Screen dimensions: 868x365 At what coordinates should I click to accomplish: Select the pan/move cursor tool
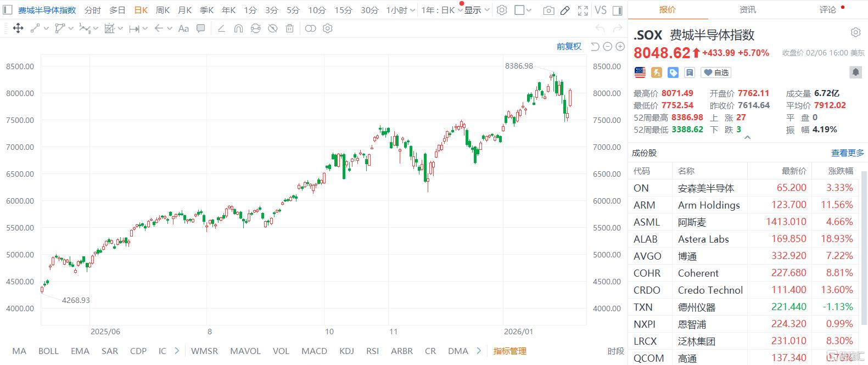coord(18,29)
